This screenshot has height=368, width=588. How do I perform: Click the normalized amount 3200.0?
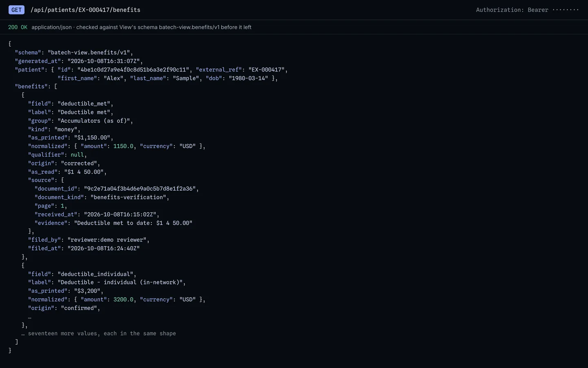(123, 299)
